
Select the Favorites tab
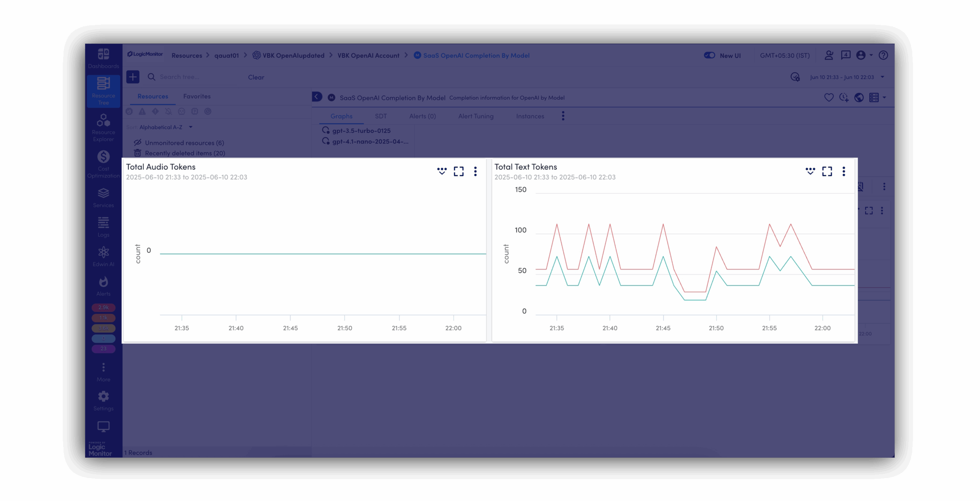(197, 96)
